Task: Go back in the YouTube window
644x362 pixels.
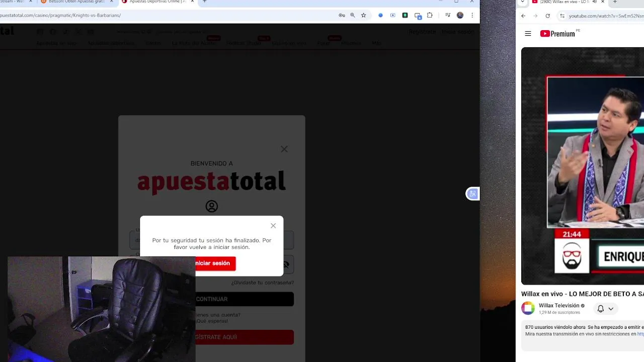Action: 523,16
